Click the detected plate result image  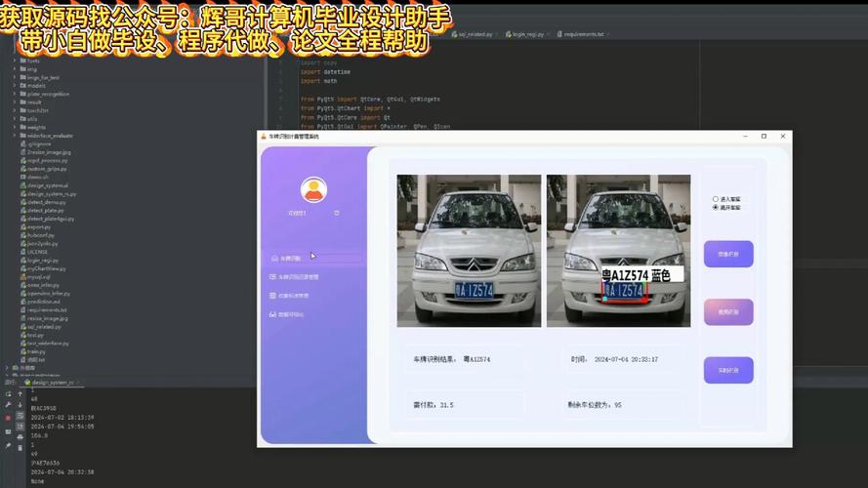618,251
